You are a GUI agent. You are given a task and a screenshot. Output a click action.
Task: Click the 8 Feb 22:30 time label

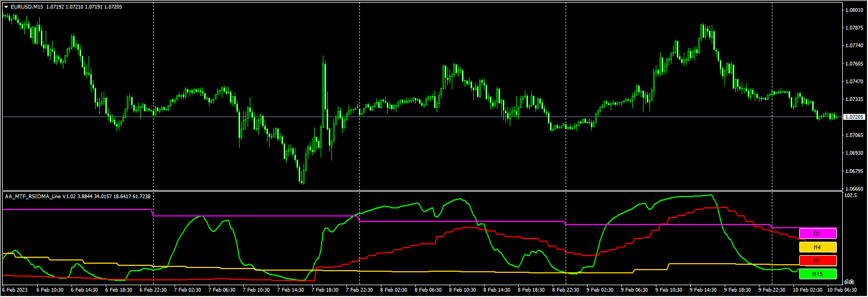pyautogui.click(x=566, y=290)
